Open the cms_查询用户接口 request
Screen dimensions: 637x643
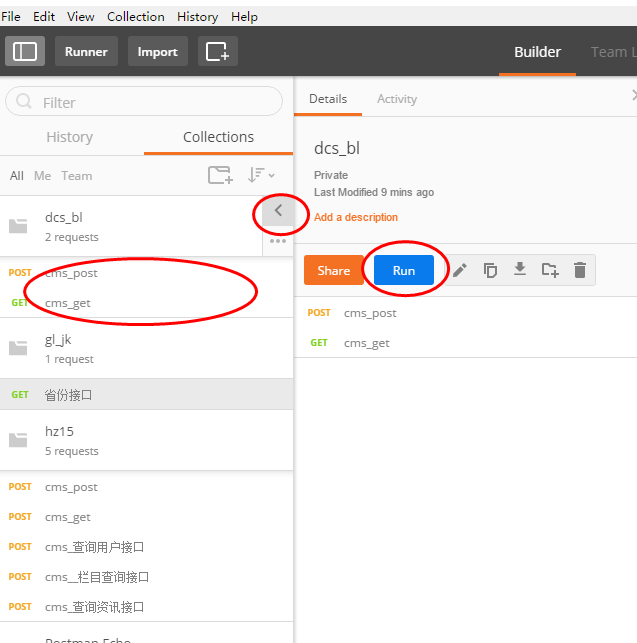point(146,547)
